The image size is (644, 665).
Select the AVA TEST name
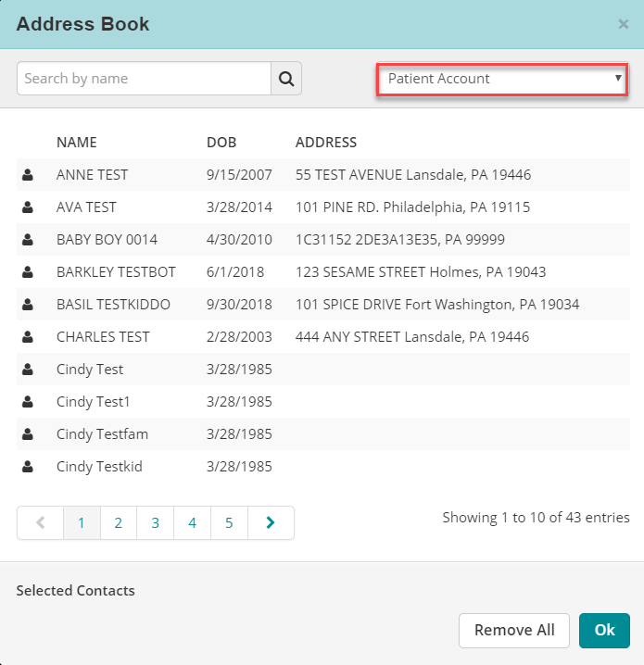86,207
